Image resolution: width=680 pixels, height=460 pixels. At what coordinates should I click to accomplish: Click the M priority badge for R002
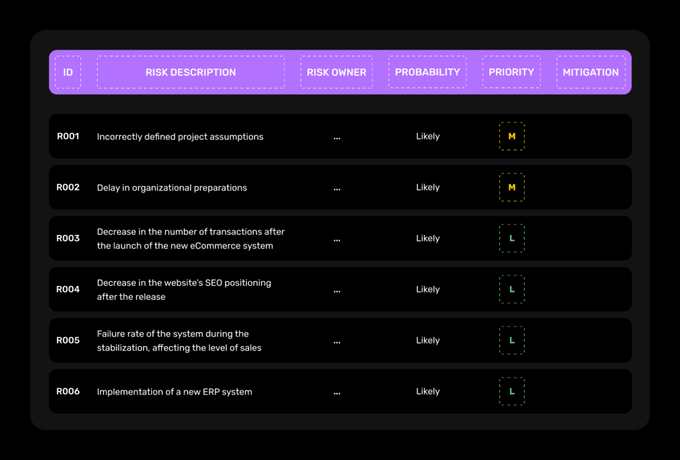tap(512, 187)
